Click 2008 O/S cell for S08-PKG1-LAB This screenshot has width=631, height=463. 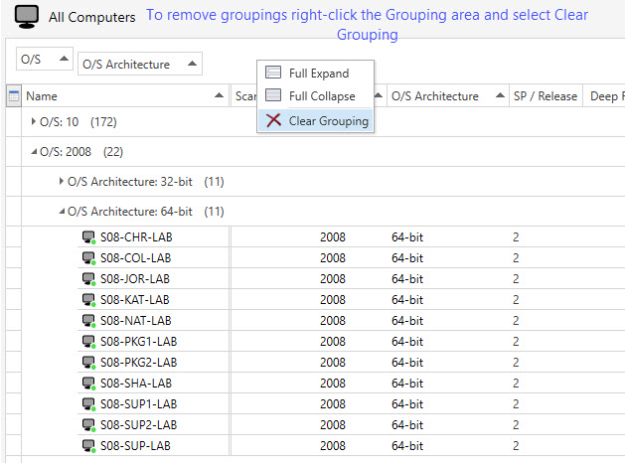[x=332, y=342]
